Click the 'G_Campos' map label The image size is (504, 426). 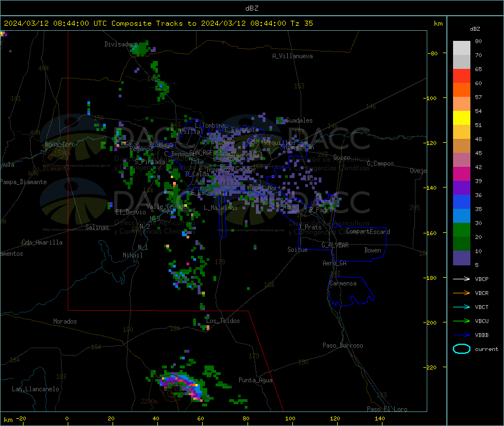(x=380, y=163)
